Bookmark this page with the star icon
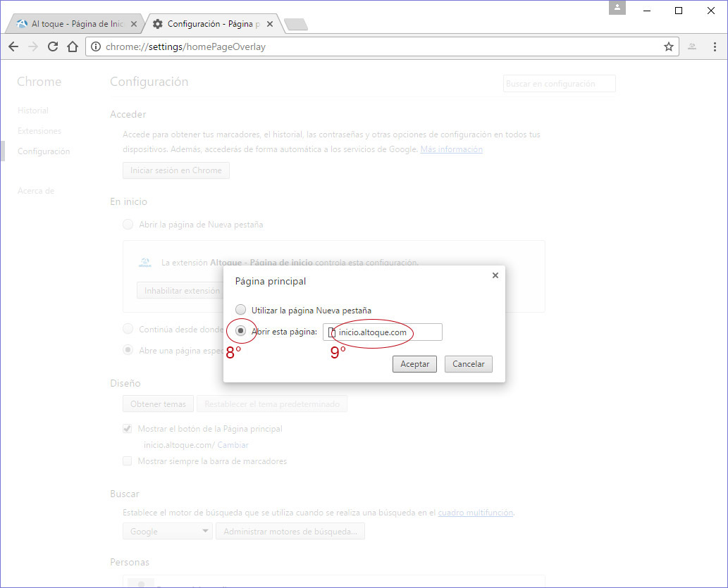 (669, 46)
